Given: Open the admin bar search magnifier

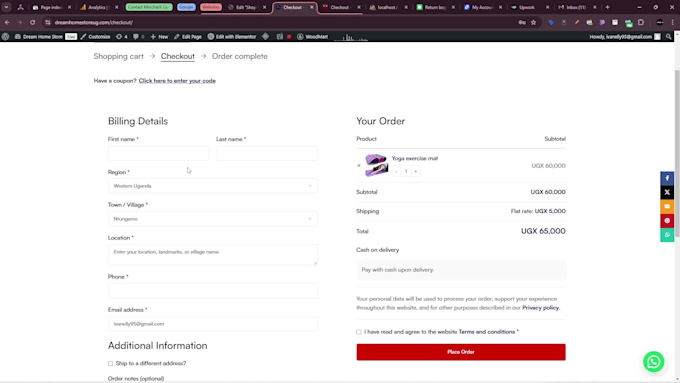Looking at the screenshot, I should [668, 37].
